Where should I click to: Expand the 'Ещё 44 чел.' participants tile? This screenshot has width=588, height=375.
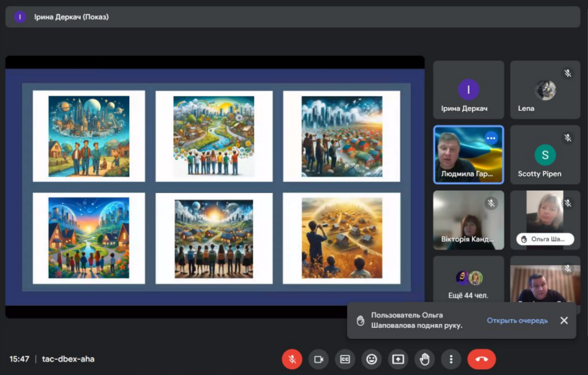[x=468, y=283]
